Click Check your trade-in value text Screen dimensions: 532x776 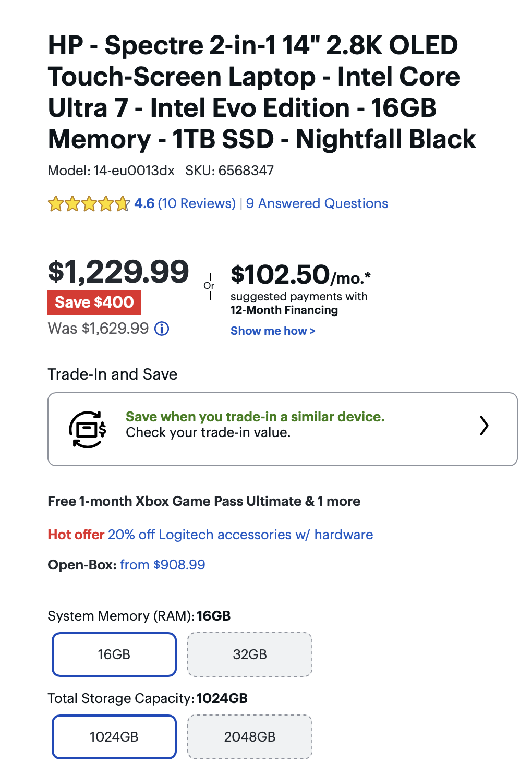[x=208, y=432]
